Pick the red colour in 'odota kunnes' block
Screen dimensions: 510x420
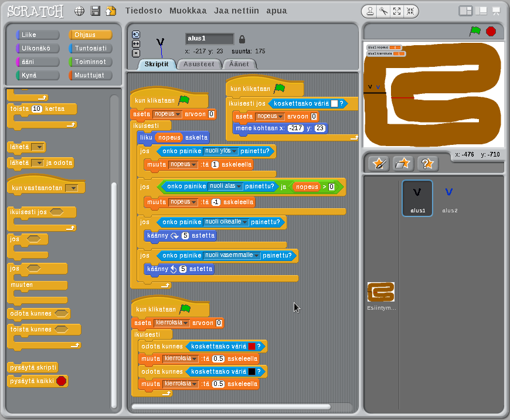(x=251, y=347)
